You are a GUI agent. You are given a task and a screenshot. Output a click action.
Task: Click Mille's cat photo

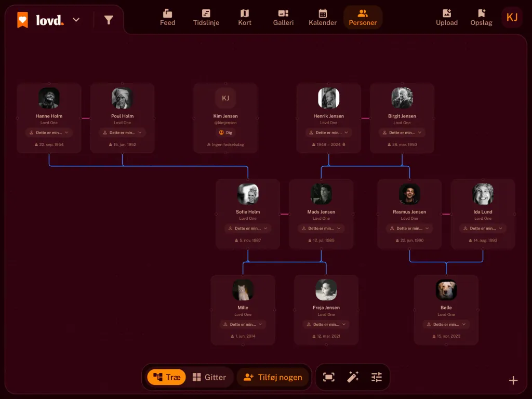(243, 290)
